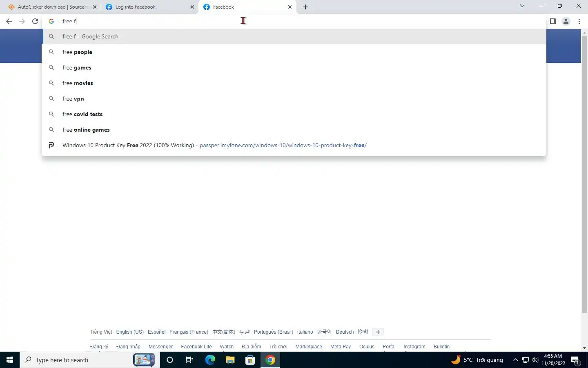588x368 pixels.
Task: Open the notification center icon
Action: [575, 360]
